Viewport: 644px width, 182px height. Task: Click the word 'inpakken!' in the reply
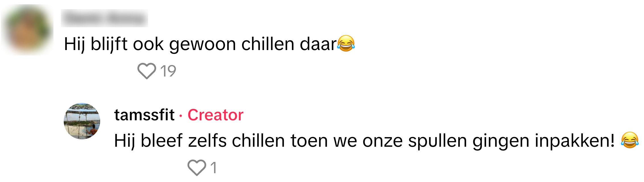pyautogui.click(x=575, y=141)
